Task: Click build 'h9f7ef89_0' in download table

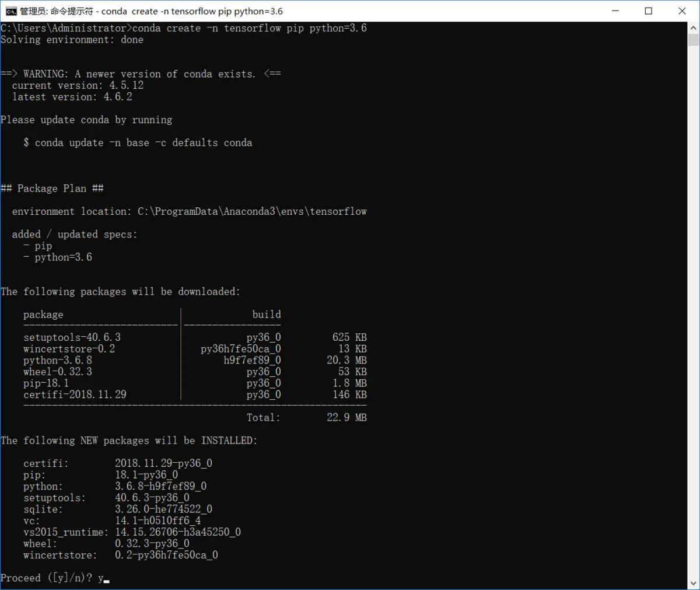Action: [252, 360]
